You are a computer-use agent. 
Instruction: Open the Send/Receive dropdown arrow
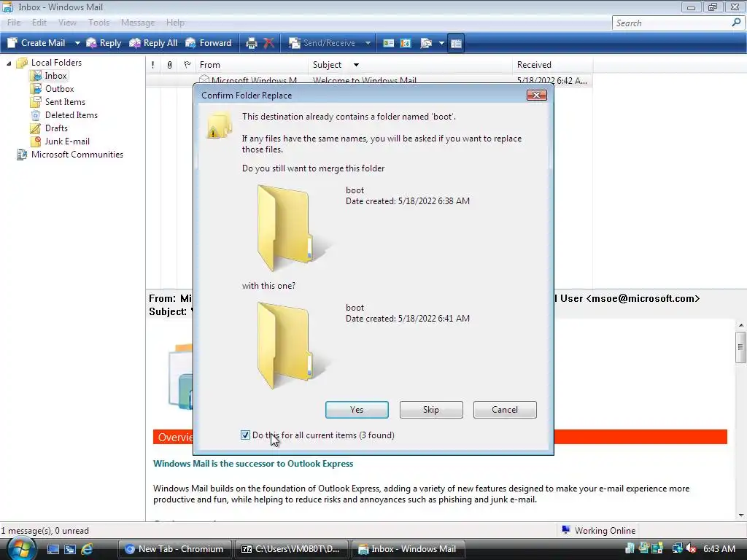[x=368, y=43]
